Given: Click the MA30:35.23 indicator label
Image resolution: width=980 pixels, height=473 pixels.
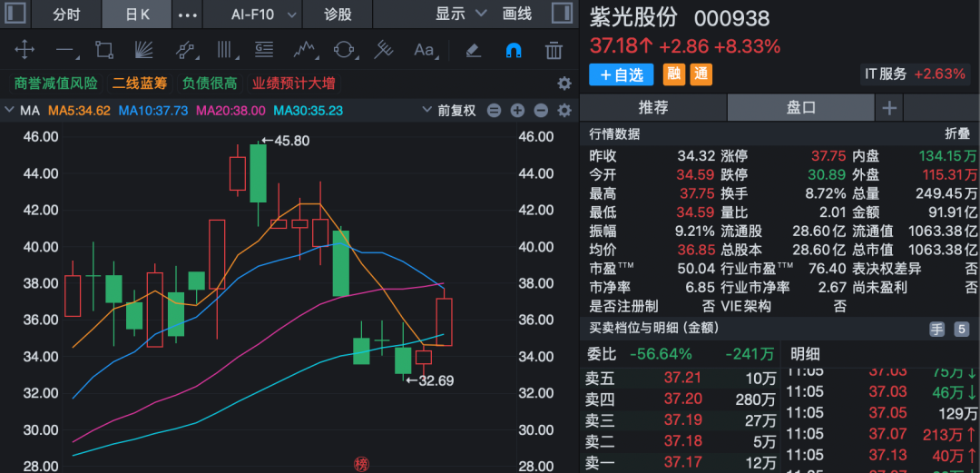Looking at the screenshot, I should point(309,111).
